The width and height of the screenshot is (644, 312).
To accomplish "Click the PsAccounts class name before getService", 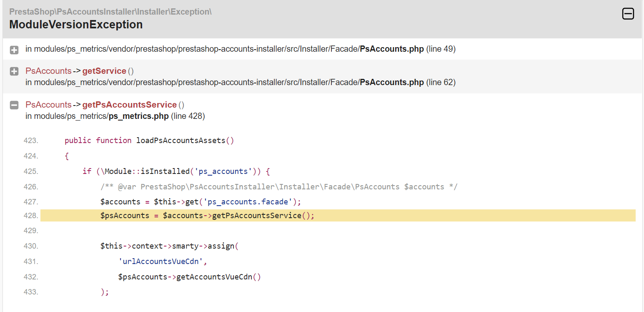I will tap(48, 71).
